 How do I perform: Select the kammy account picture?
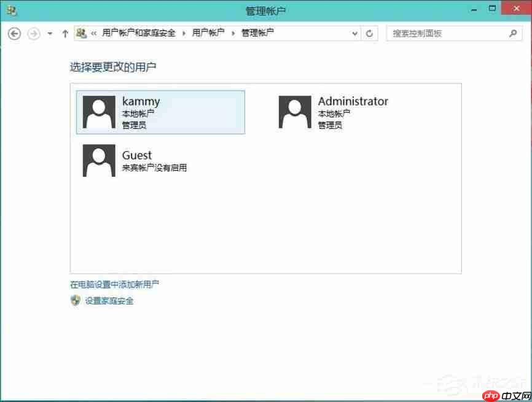coord(98,112)
